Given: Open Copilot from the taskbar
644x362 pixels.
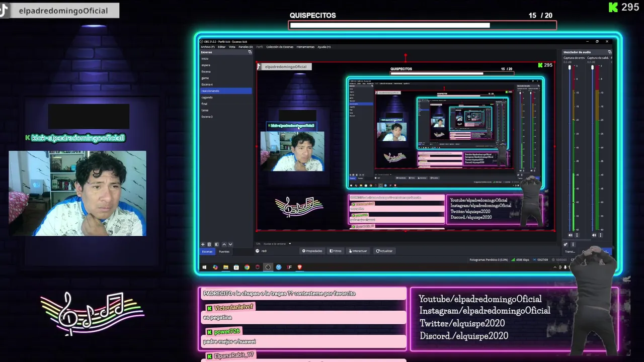Looking at the screenshot, I should [x=215, y=267].
